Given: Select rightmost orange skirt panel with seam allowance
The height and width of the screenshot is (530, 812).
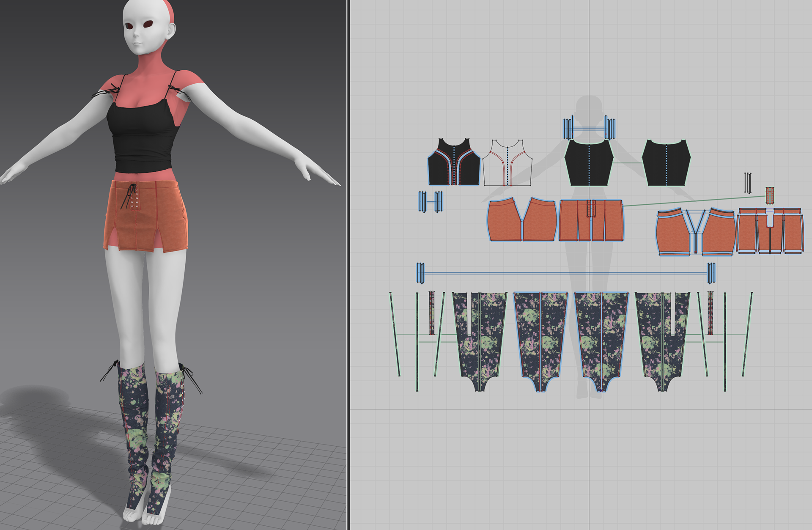Looking at the screenshot, I should click(x=770, y=231).
